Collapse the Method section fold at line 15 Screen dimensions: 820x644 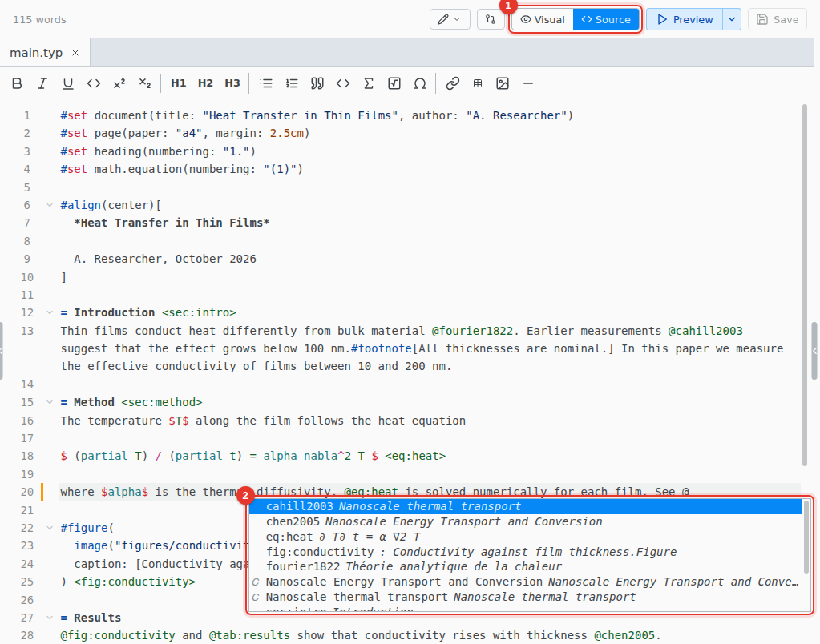50,402
